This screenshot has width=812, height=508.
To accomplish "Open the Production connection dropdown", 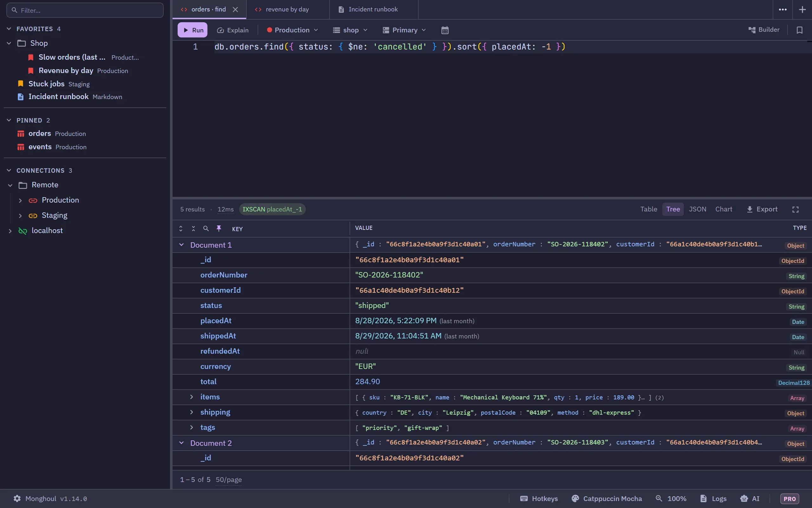I will (x=292, y=30).
